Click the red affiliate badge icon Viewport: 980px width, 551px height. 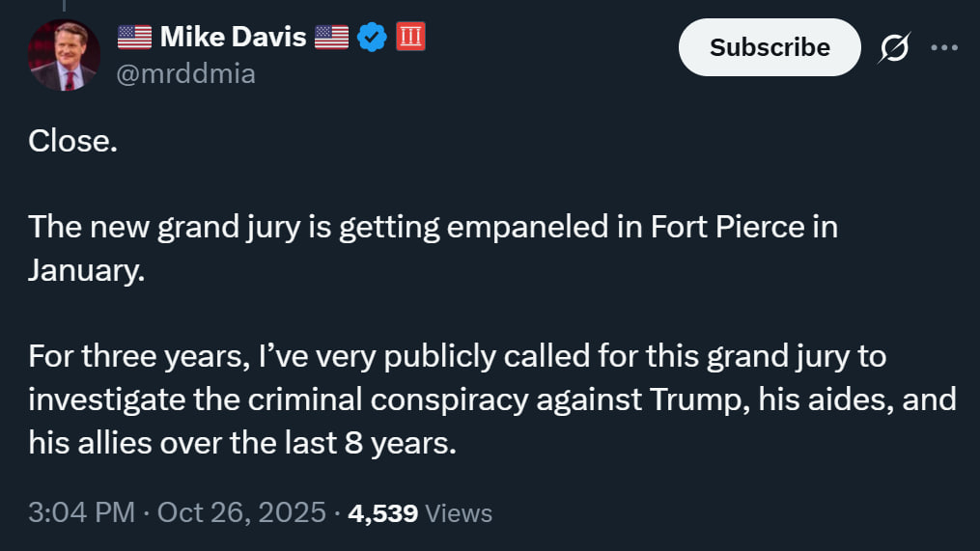(410, 38)
